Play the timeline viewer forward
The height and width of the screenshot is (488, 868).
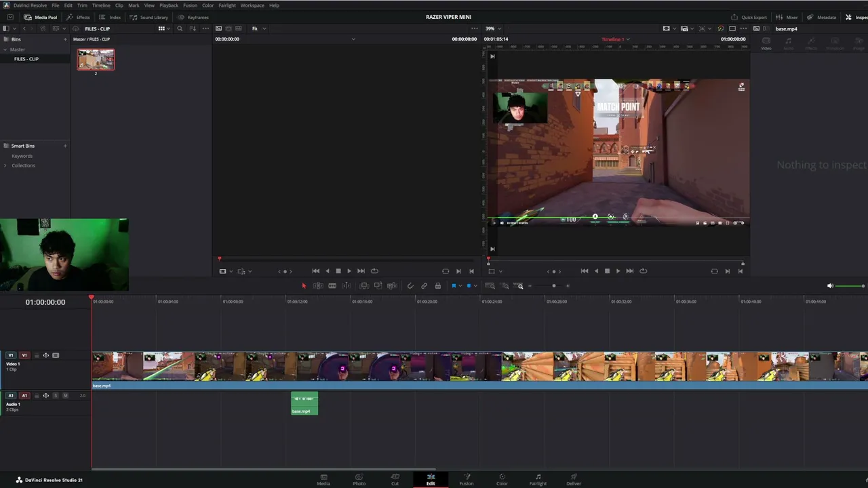pos(618,271)
